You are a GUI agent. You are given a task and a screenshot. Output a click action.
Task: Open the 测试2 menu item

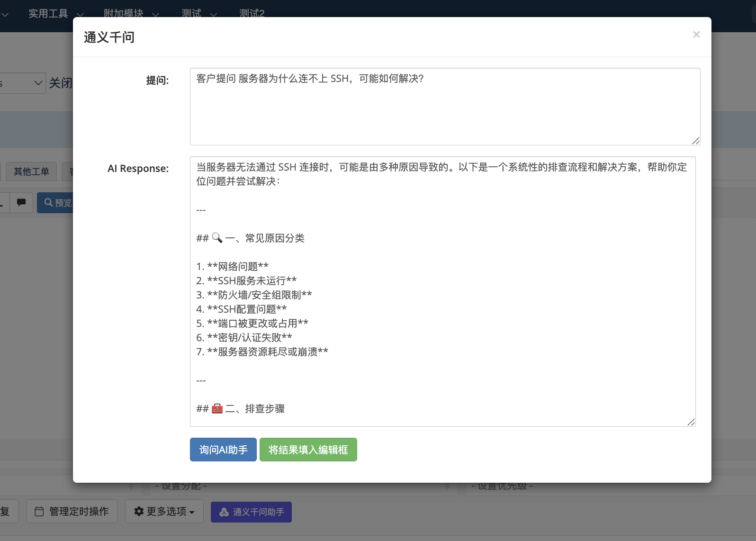click(x=252, y=14)
